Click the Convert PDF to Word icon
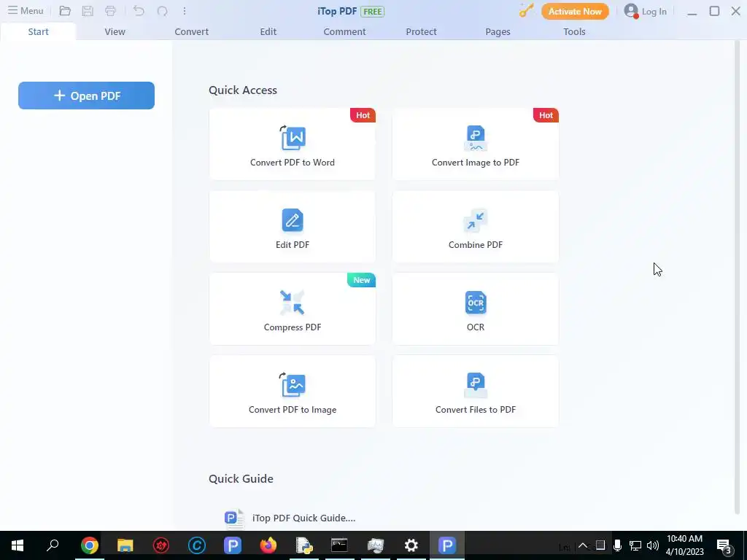Image resolution: width=747 pixels, height=560 pixels. coord(293,138)
